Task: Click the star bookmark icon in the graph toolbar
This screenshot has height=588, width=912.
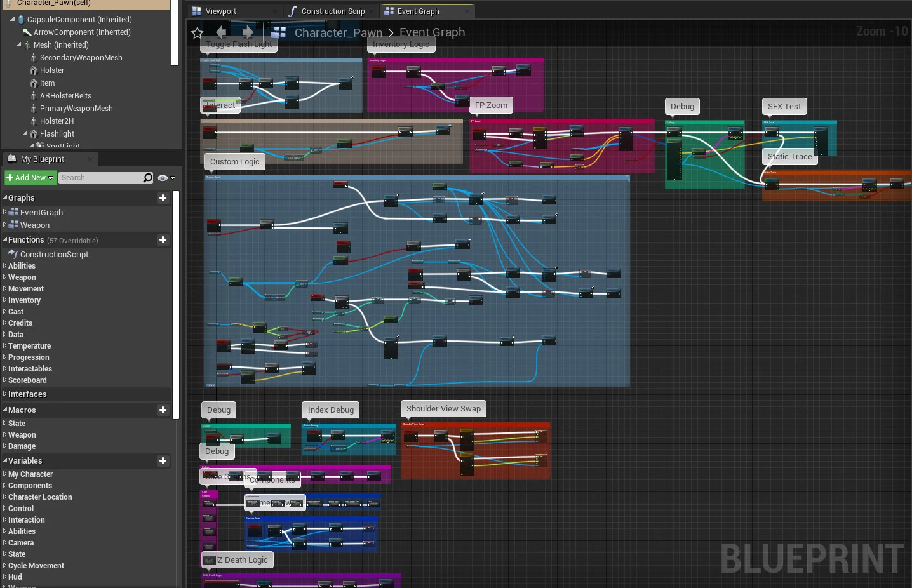Action: coord(197,32)
